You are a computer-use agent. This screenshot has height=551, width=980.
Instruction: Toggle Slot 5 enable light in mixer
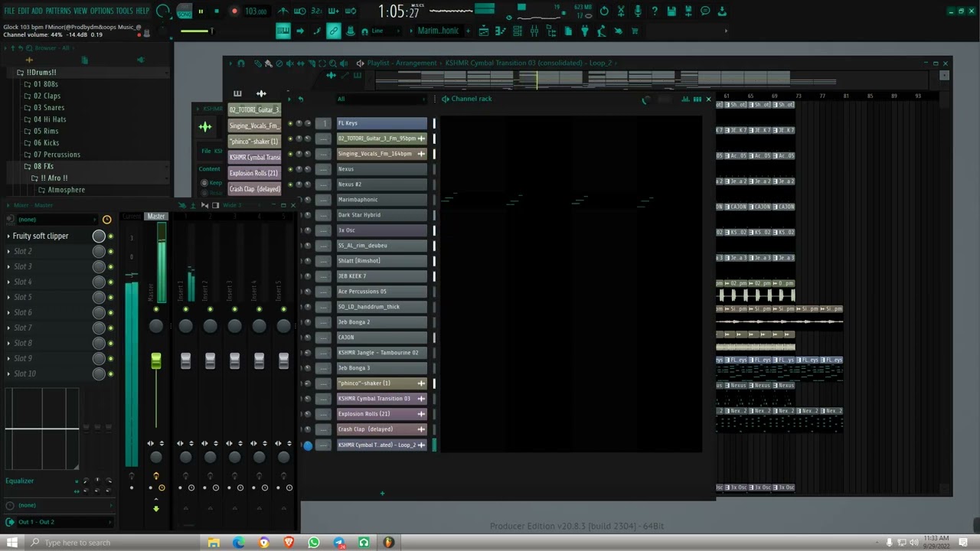click(x=110, y=298)
